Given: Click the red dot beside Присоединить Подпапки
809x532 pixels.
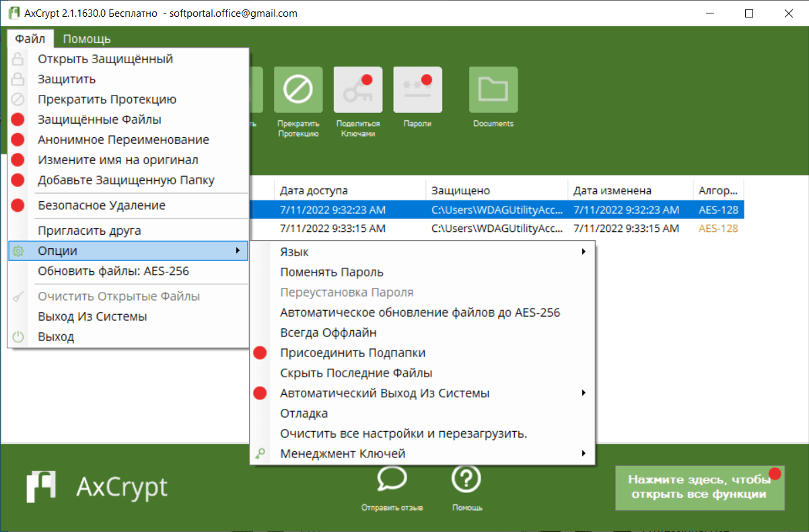Looking at the screenshot, I should [260, 353].
